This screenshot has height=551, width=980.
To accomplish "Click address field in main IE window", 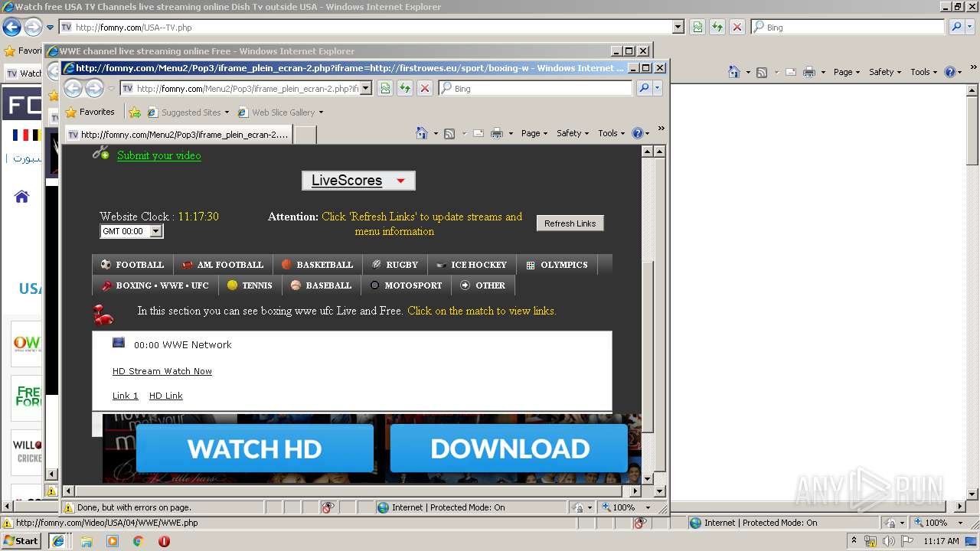I will tap(371, 28).
